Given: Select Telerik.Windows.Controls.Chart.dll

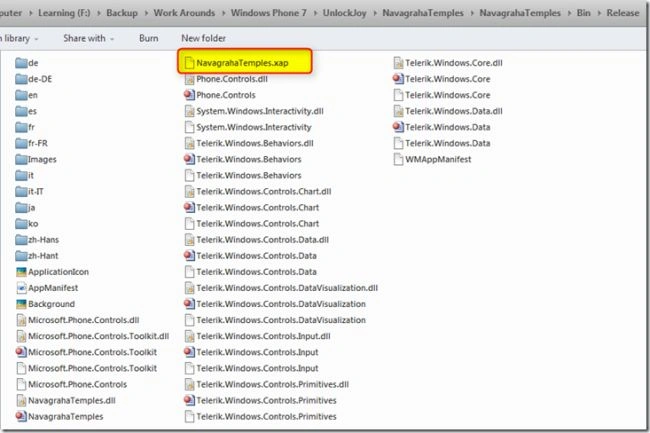Looking at the screenshot, I should pos(258,191).
